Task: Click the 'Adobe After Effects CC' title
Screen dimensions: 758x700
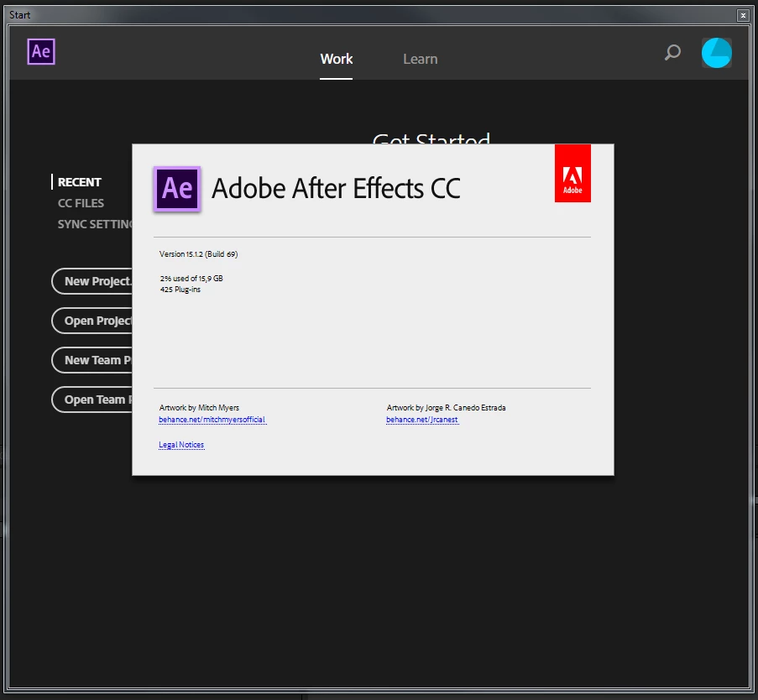Action: [336, 188]
